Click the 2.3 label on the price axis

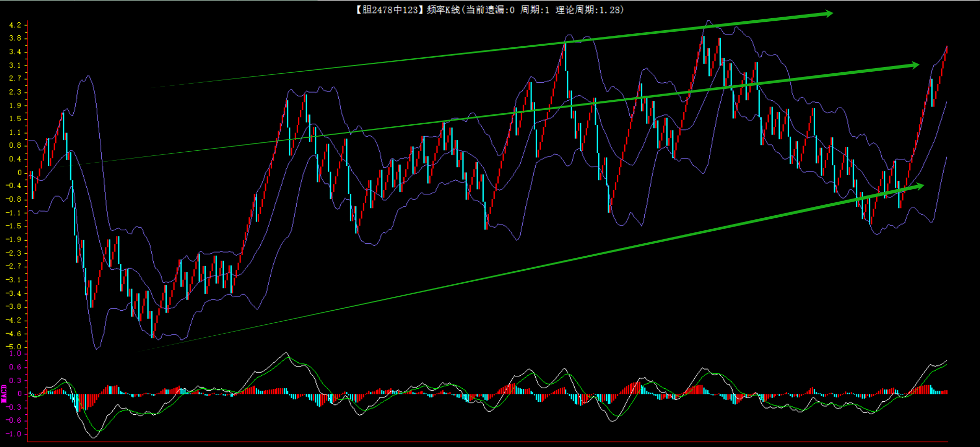[15, 92]
